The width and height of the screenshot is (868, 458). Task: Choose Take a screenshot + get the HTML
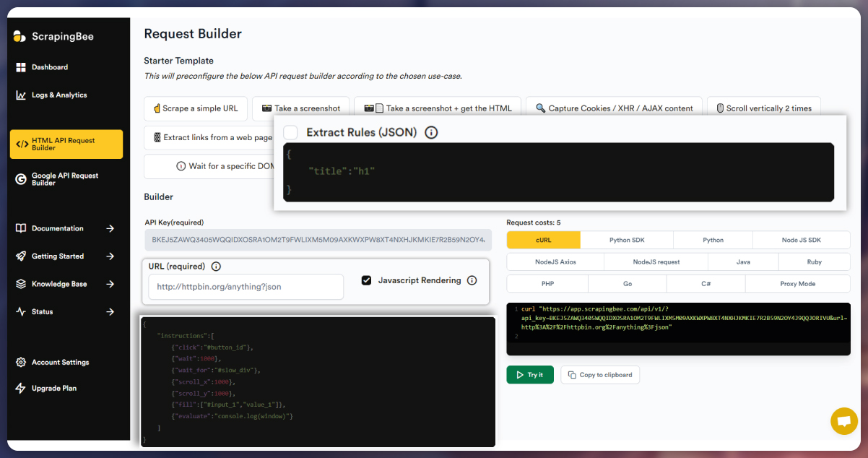point(438,108)
